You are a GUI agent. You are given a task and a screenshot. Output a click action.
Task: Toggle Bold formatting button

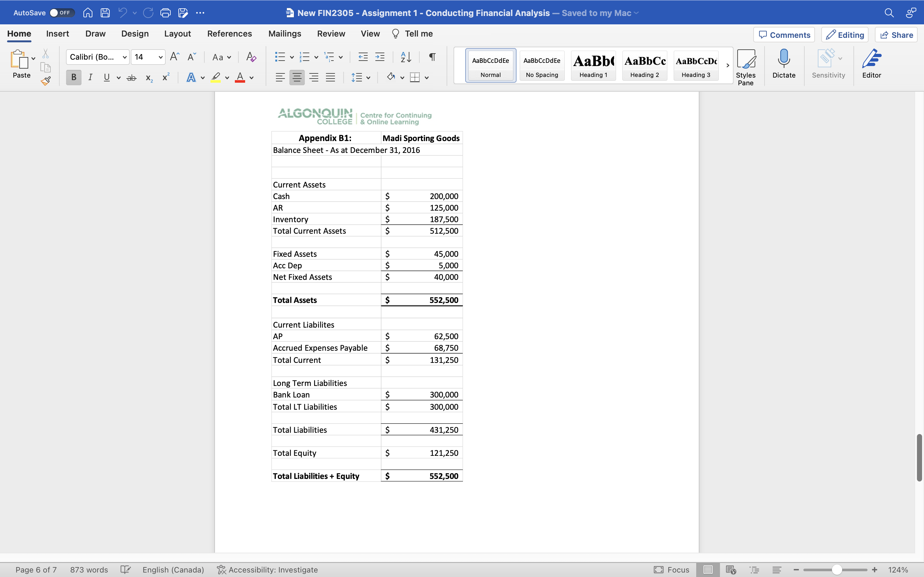[74, 78]
